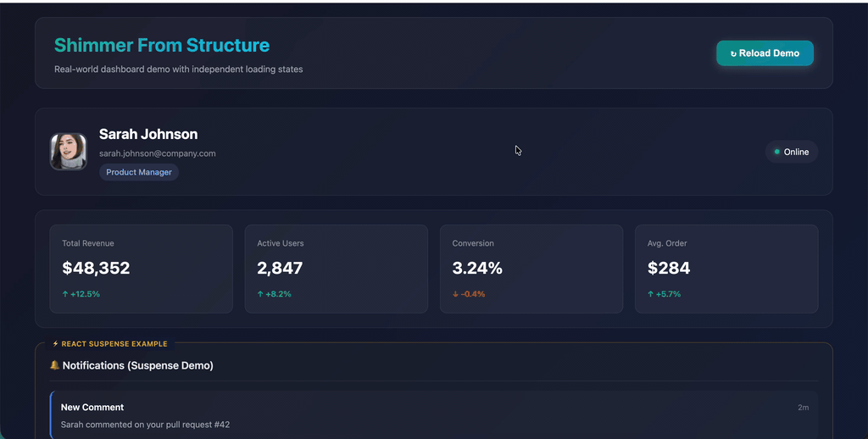Viewport: 868px width, 439px height.
Task: Click the 2,847 active users value
Action: (x=280, y=268)
